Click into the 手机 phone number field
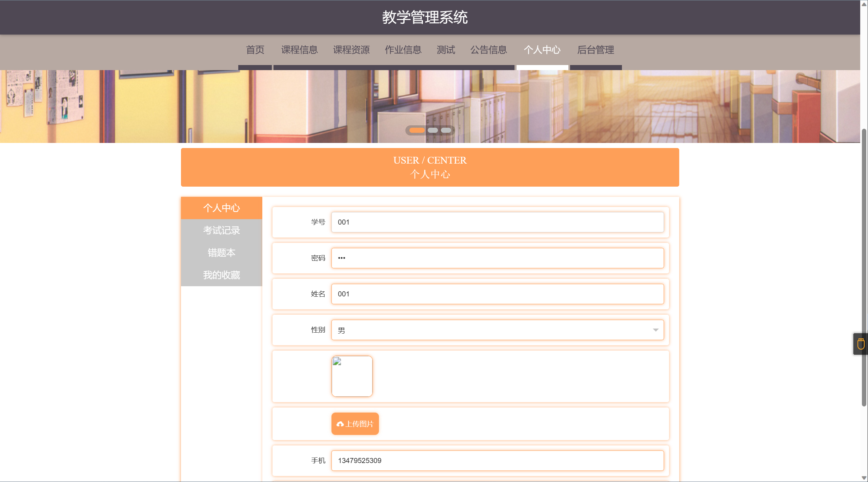The width and height of the screenshot is (868, 482). point(497,461)
